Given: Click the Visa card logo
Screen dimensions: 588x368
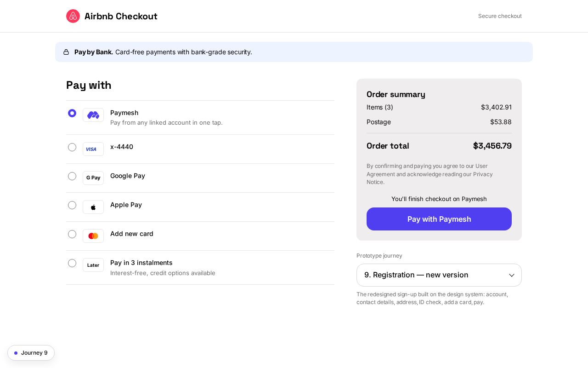Looking at the screenshot, I should coord(93,149).
